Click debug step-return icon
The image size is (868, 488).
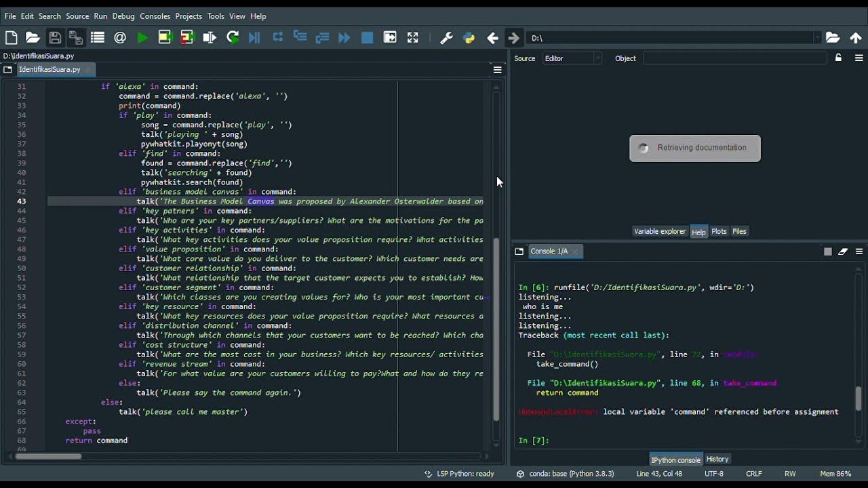pos(322,38)
